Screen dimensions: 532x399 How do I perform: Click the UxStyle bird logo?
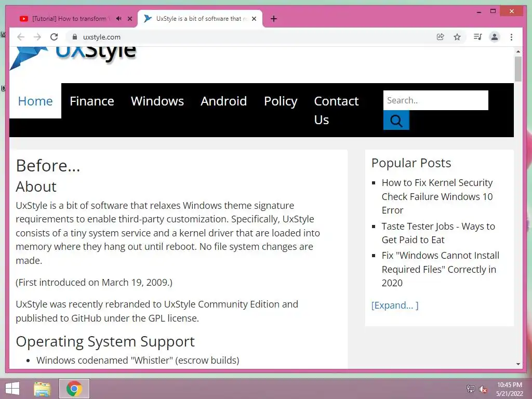(29, 58)
